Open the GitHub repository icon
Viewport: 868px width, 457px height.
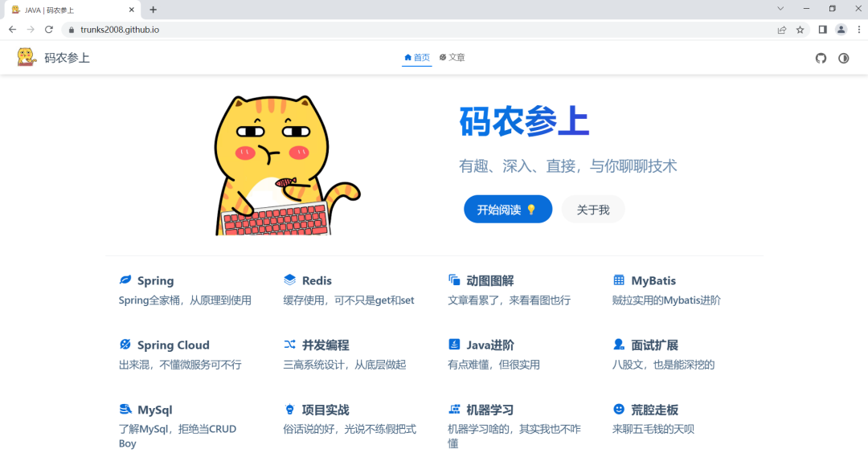tap(821, 58)
